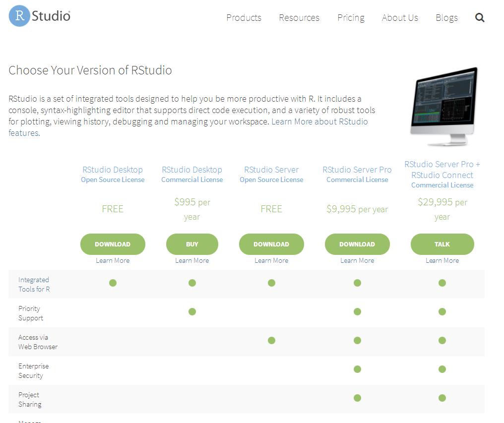Click Enterprise Security dot for Server Pro + Connect
This screenshot has height=423, width=504.
tap(442, 369)
